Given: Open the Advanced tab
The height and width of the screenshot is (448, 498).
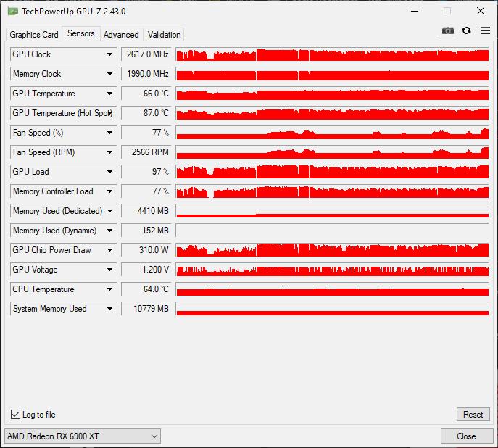Looking at the screenshot, I should (121, 35).
